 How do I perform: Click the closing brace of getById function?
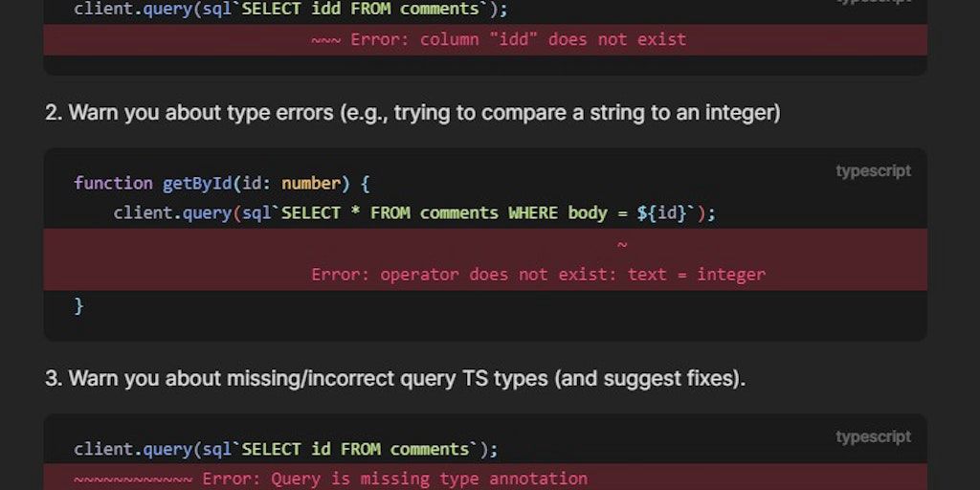click(x=79, y=306)
